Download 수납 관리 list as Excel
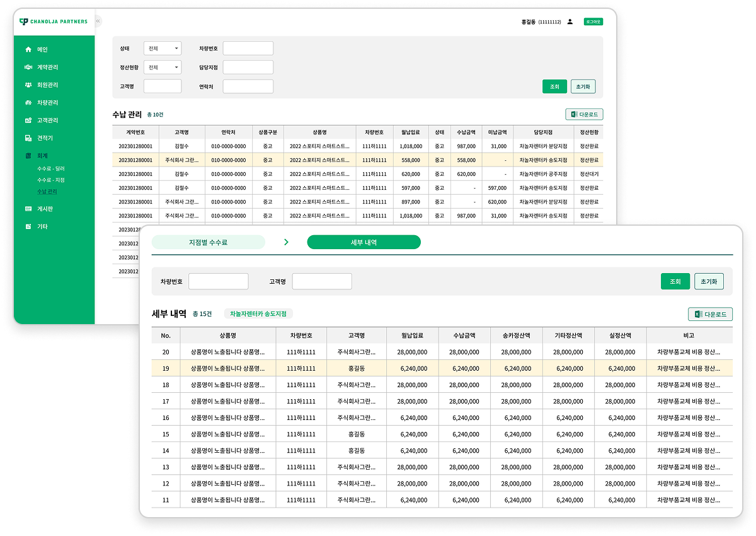This screenshot has height=536, width=756. [x=585, y=114]
